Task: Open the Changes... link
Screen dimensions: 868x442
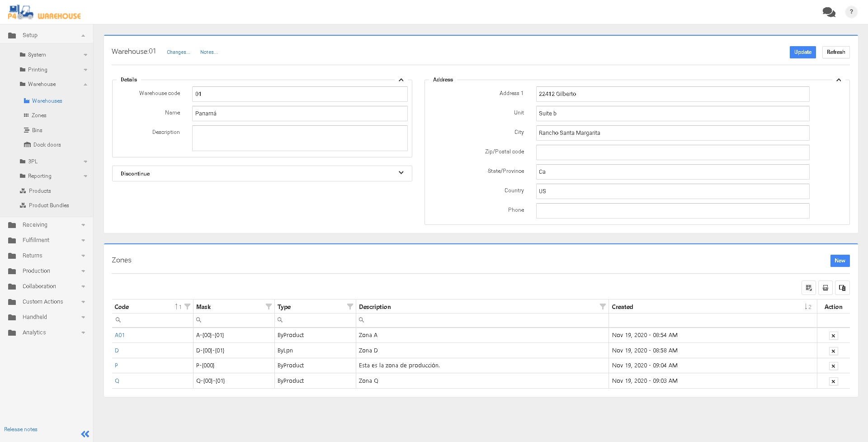Action: pos(178,52)
